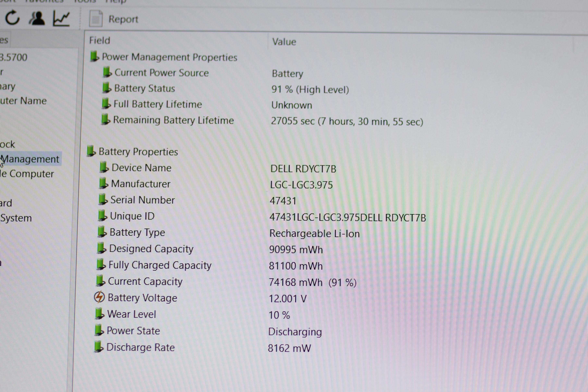Select the Power State field
This screenshot has width=588, height=392.
click(x=133, y=331)
